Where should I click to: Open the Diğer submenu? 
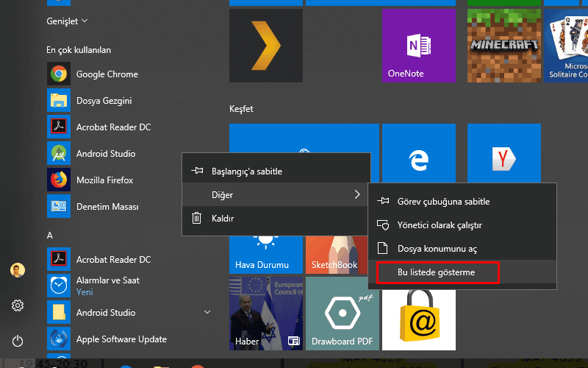276,195
